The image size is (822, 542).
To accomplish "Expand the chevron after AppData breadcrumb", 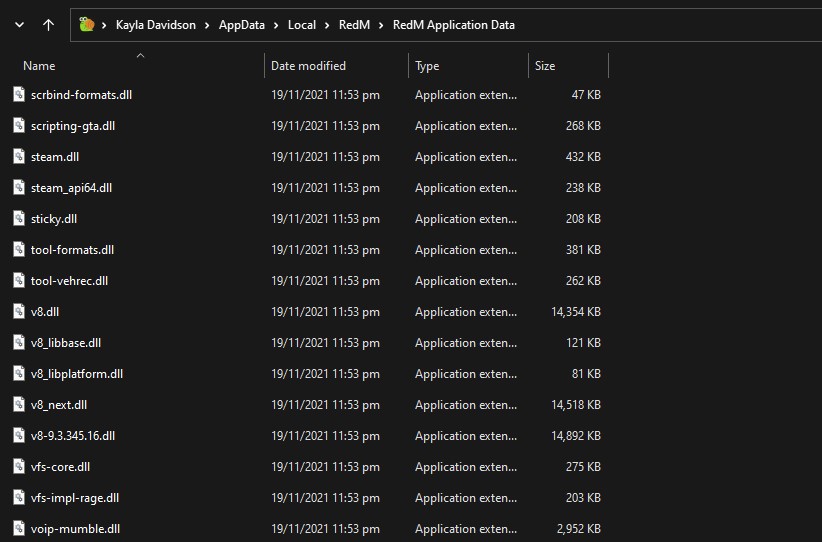I will 276,25.
